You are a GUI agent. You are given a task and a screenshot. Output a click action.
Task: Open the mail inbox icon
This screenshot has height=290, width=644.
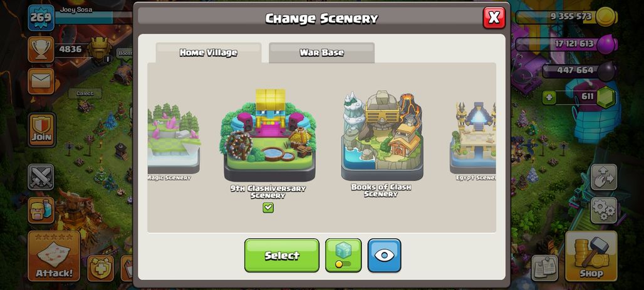coord(41,81)
